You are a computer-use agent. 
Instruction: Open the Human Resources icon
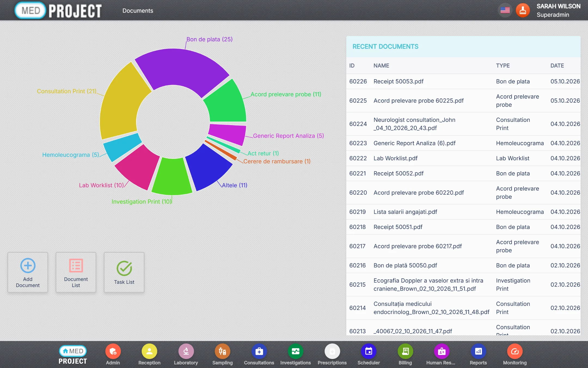pyautogui.click(x=442, y=351)
